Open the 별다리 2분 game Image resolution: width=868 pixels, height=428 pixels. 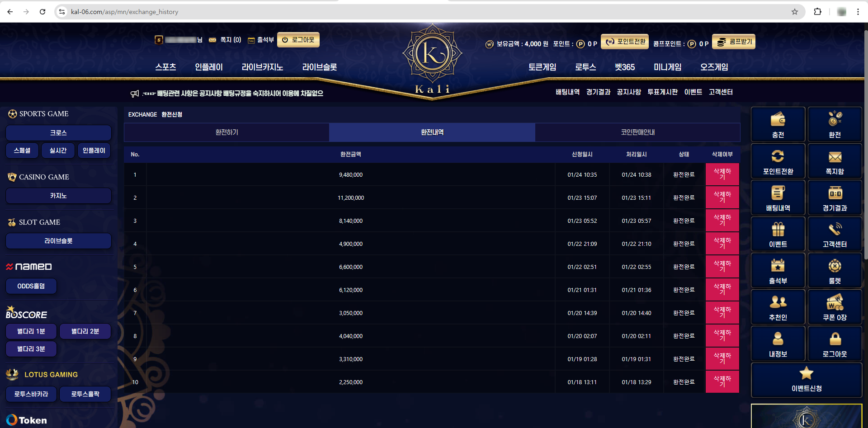click(x=85, y=331)
